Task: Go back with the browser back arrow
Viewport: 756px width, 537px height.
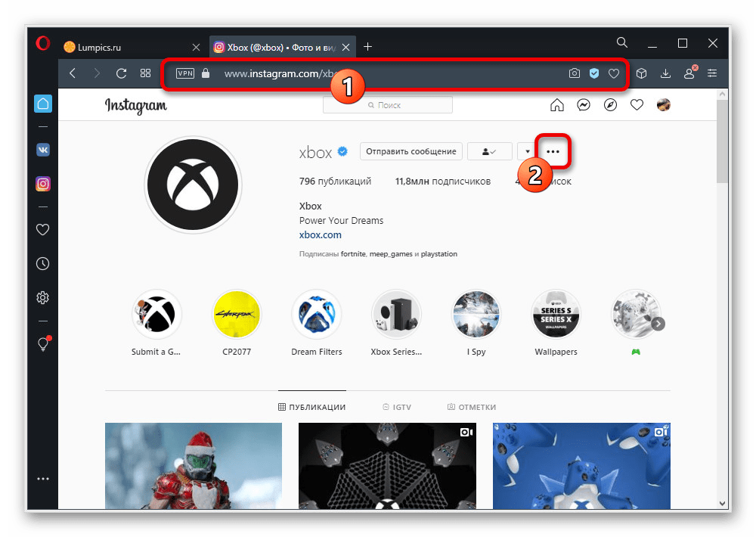Action: pyautogui.click(x=73, y=73)
